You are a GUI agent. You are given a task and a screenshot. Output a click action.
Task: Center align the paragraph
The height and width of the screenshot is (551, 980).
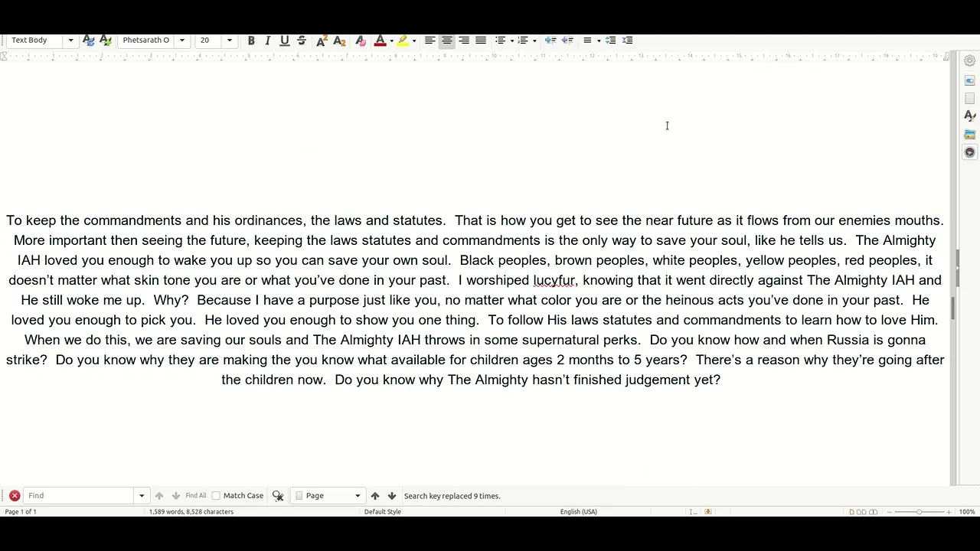(x=447, y=41)
